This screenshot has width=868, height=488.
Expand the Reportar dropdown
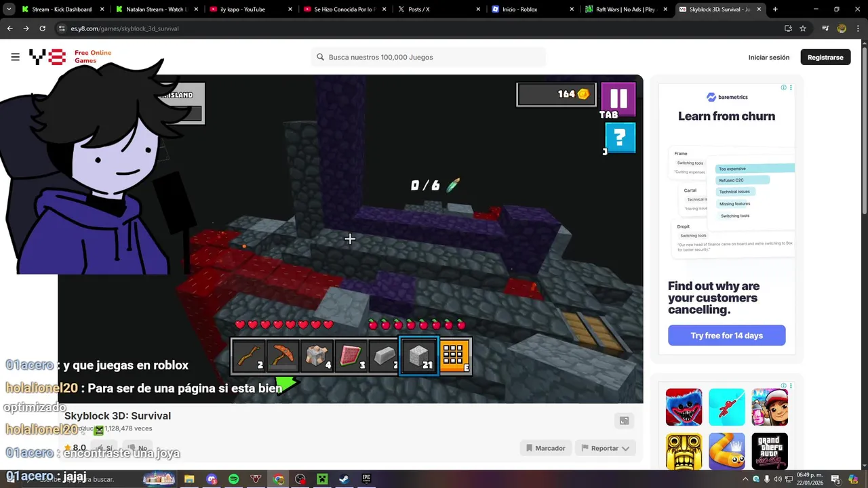click(x=604, y=448)
